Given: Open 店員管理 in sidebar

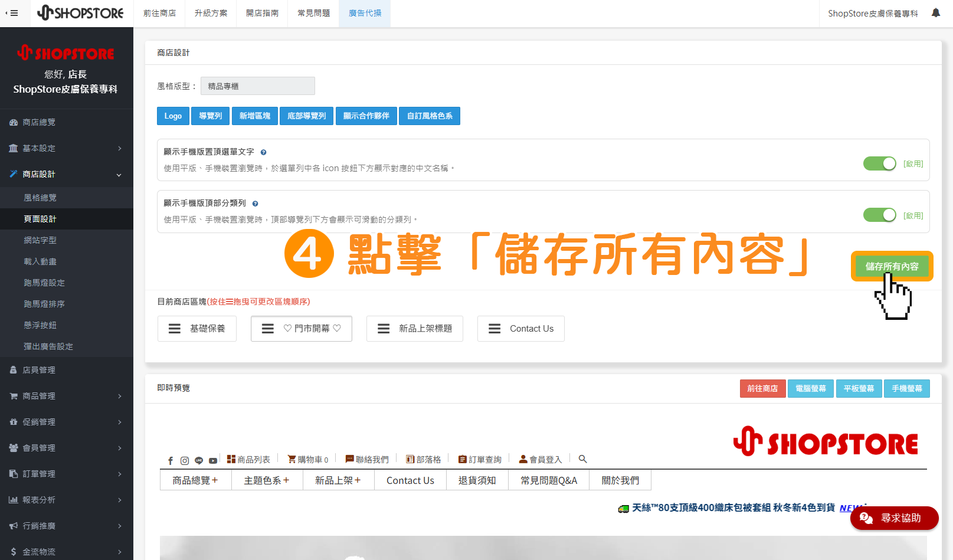Looking at the screenshot, I should [x=67, y=370].
